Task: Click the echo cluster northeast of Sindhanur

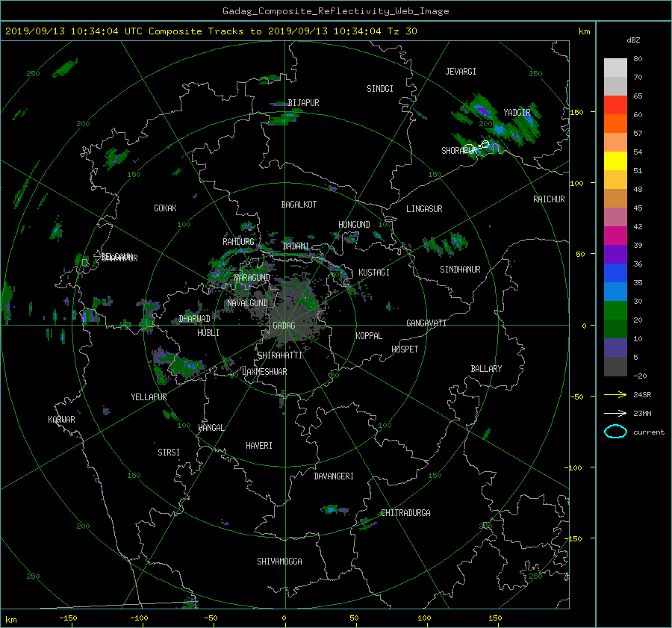Action: click(x=446, y=245)
